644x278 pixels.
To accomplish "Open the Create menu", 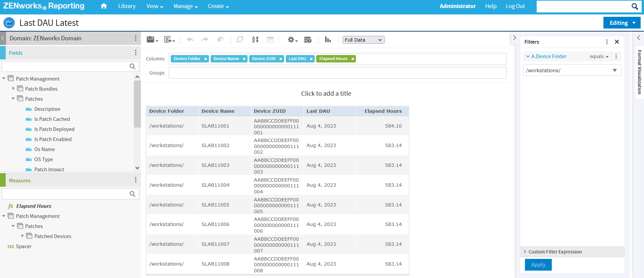I will coord(218,6).
